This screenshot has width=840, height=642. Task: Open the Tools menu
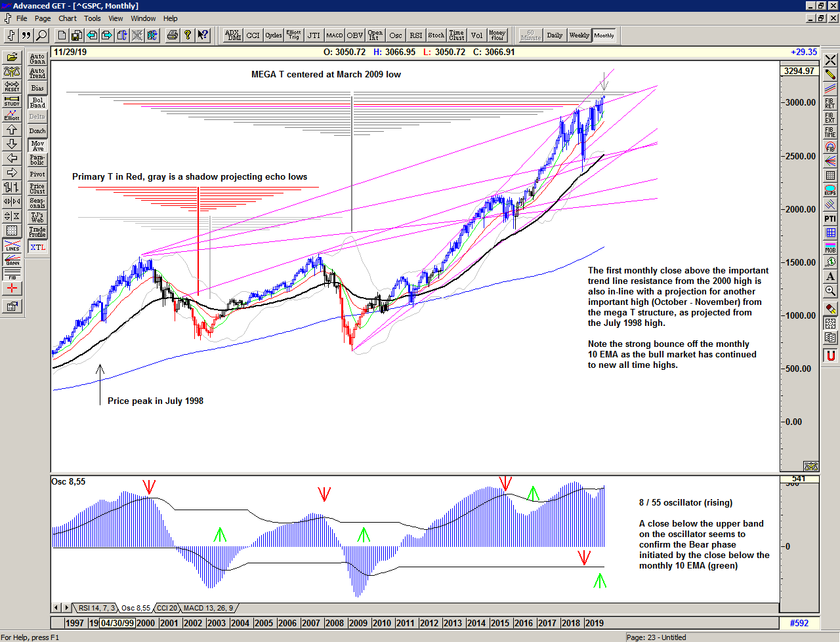tap(92, 18)
